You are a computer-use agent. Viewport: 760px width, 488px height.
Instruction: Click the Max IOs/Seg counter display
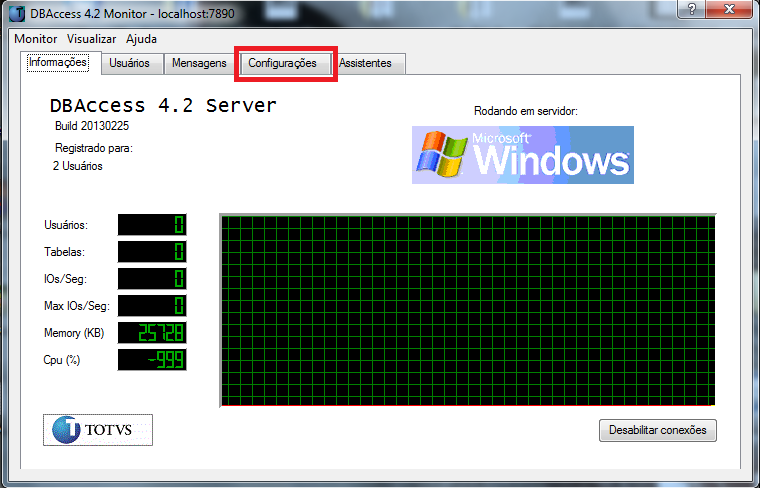click(152, 306)
